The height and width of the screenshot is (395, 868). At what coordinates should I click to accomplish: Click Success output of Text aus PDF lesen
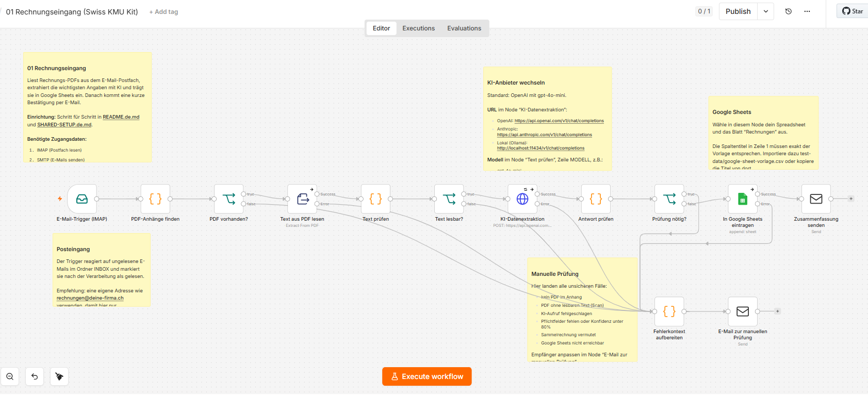coord(317,194)
